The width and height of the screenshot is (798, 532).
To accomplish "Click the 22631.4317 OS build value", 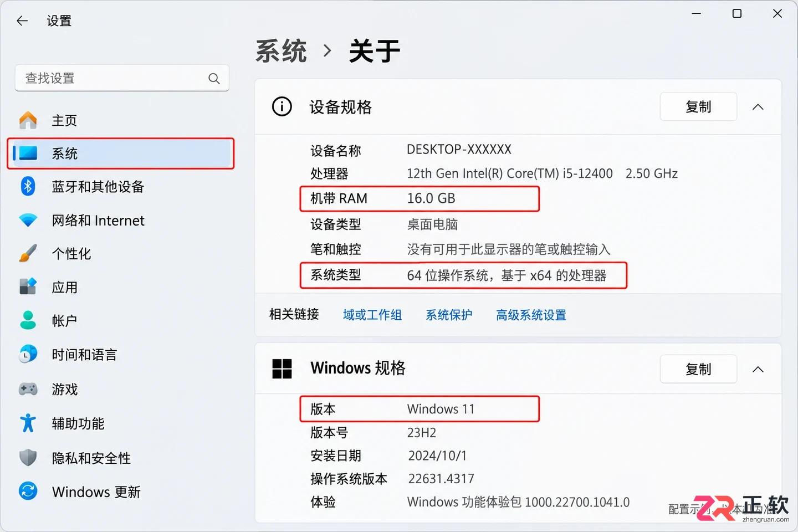I will [441, 479].
